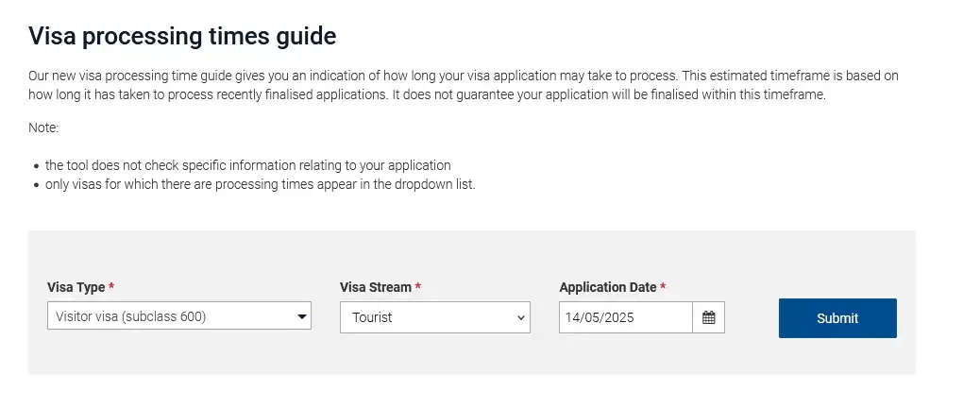The height and width of the screenshot is (408, 980).
Task: Select the 'Tourist' stream selector text
Action: tap(372, 317)
